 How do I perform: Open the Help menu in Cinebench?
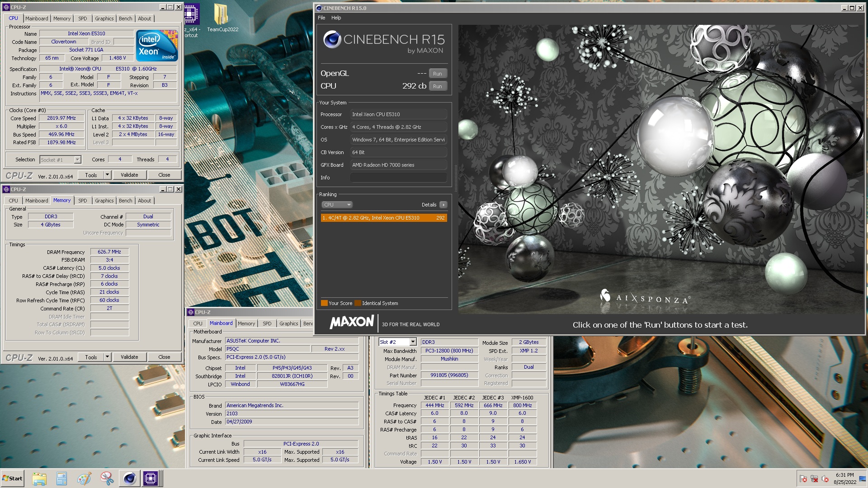(x=336, y=18)
